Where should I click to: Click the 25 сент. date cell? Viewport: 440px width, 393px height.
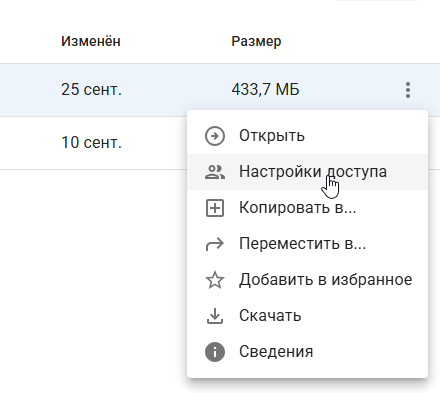tap(91, 90)
